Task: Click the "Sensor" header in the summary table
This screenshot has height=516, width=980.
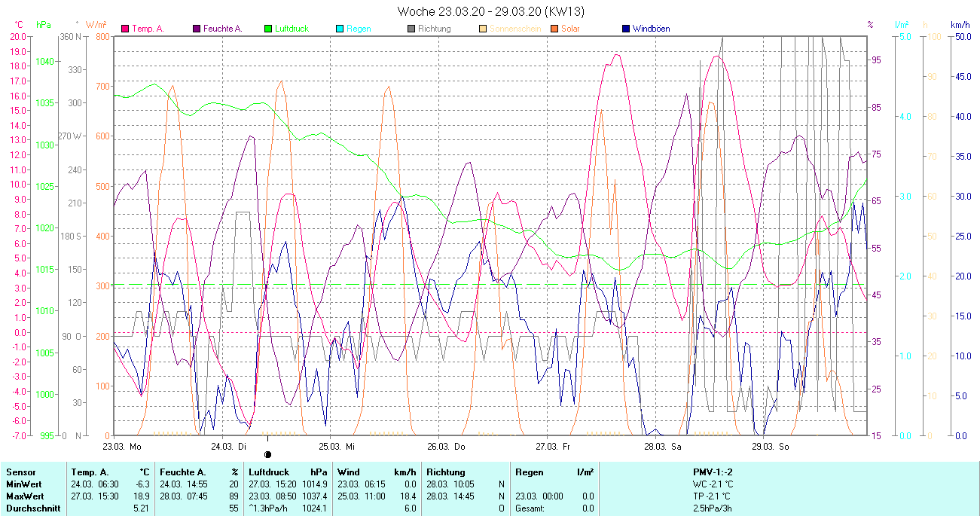Action: tap(20, 472)
